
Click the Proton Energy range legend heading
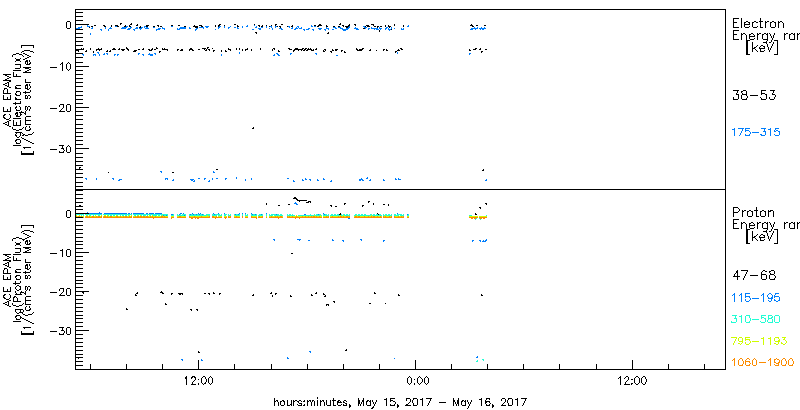tap(765, 225)
